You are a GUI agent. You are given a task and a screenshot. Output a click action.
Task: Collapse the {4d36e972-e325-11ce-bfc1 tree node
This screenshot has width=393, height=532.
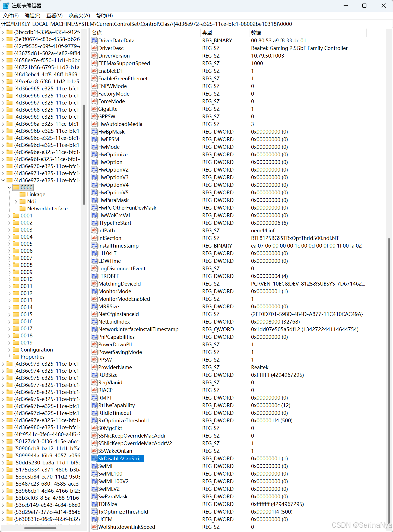tap(3, 180)
